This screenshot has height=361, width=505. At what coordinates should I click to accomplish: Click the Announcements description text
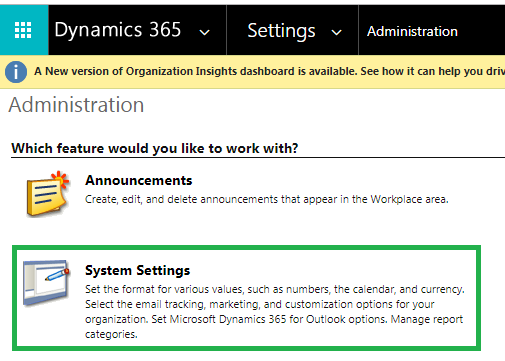click(267, 199)
